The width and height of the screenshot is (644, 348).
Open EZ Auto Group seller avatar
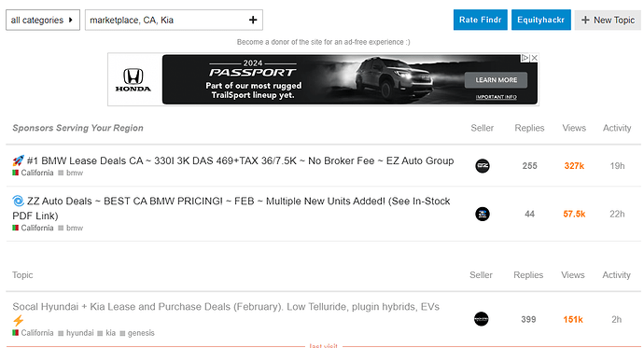point(483,166)
